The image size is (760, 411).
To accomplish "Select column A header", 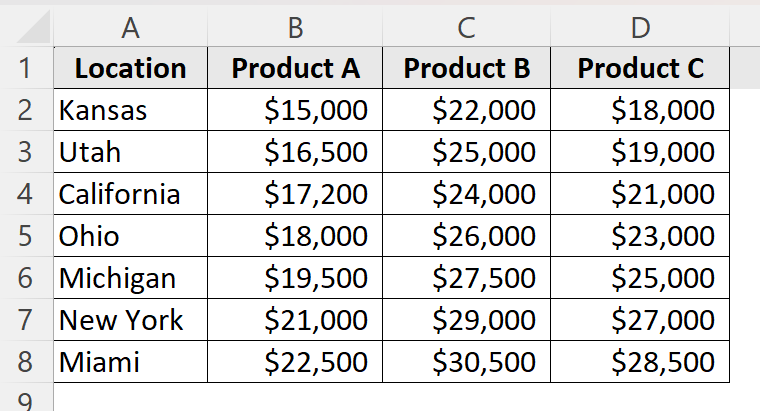I will pyautogui.click(x=129, y=27).
